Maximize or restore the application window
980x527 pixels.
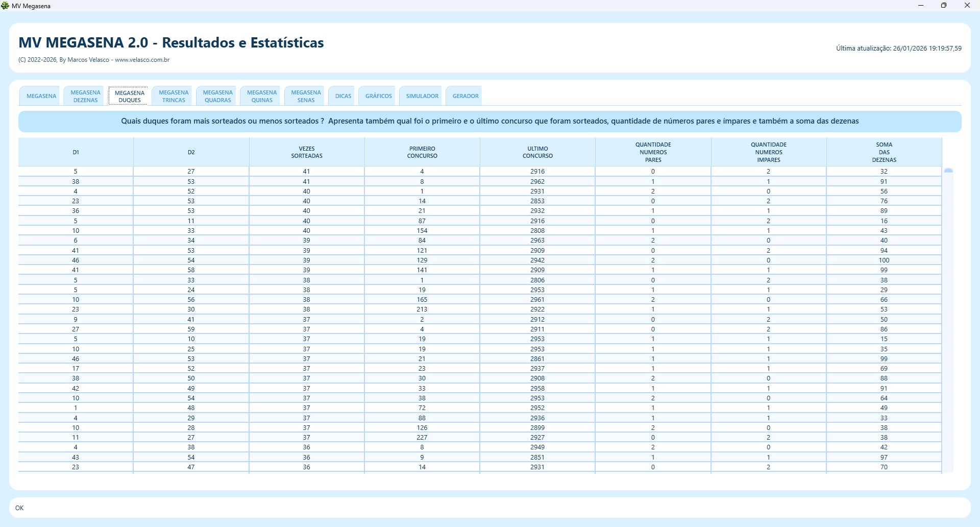pyautogui.click(x=944, y=6)
